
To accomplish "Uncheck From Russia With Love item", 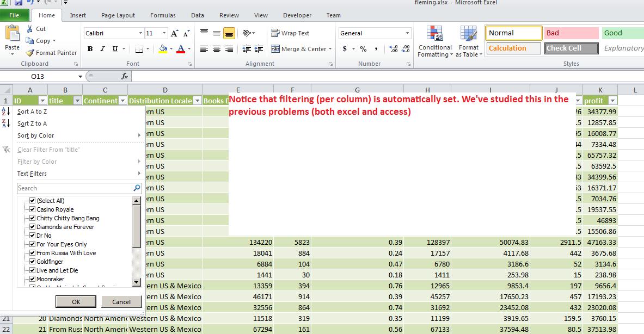I will click(33, 253).
